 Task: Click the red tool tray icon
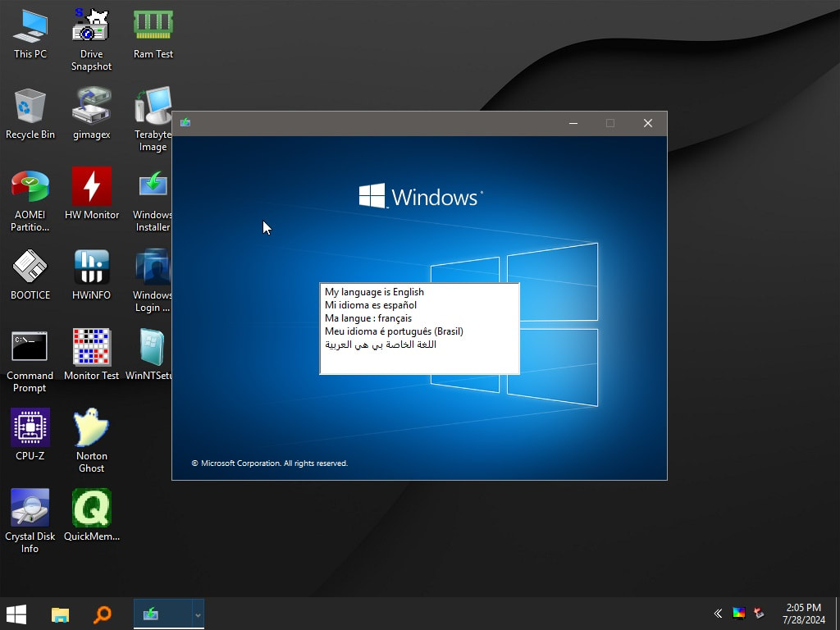759,614
